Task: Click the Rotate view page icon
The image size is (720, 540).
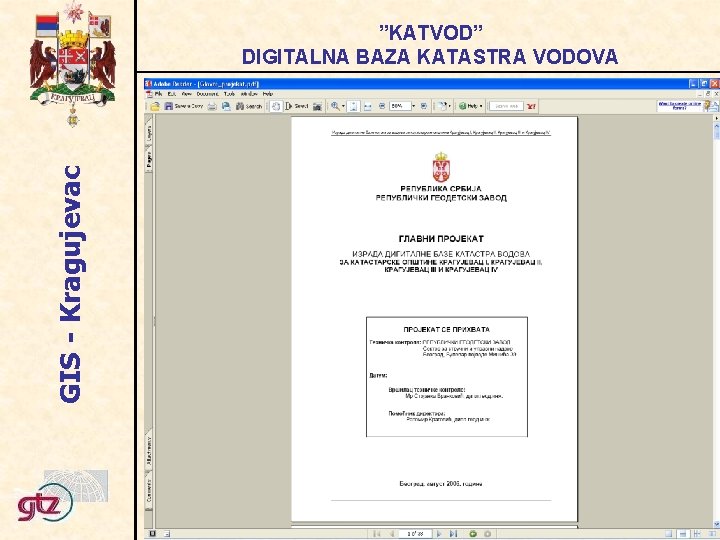Action: tap(441, 106)
